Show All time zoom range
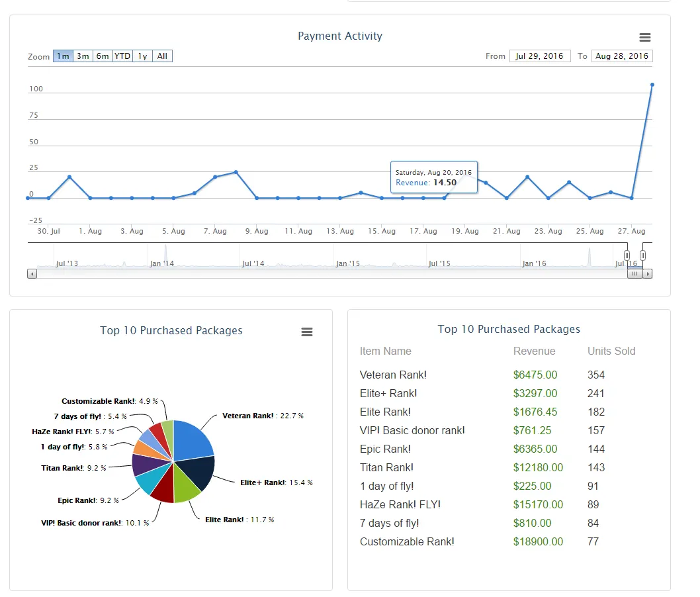The height and width of the screenshot is (597, 700). tap(162, 56)
